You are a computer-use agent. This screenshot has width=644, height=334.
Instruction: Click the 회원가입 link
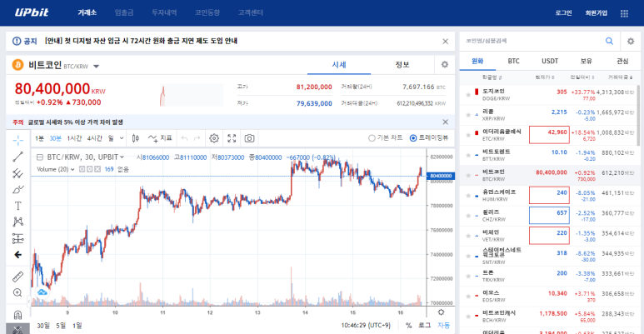(597, 13)
